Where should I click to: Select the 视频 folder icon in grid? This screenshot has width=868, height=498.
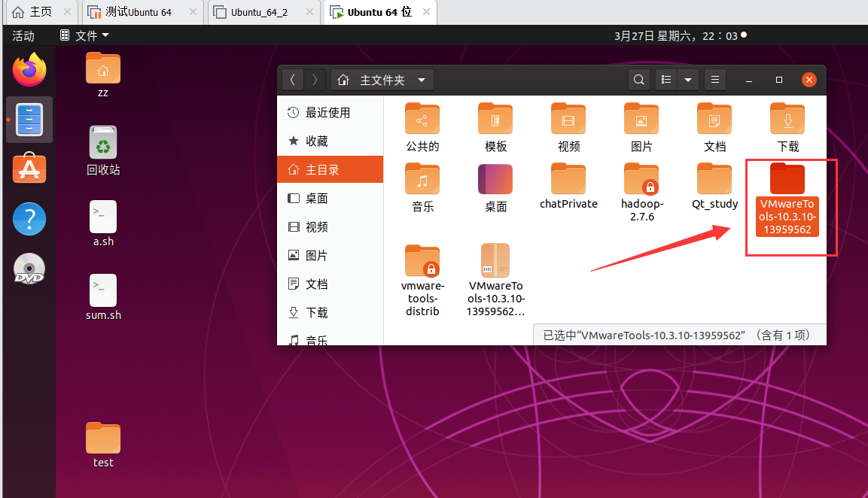click(x=568, y=128)
